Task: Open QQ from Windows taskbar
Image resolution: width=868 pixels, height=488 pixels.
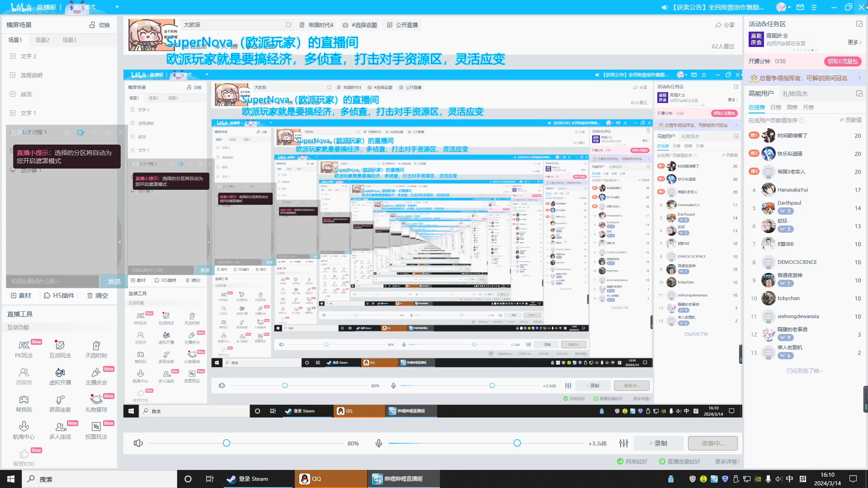Action: click(331, 479)
